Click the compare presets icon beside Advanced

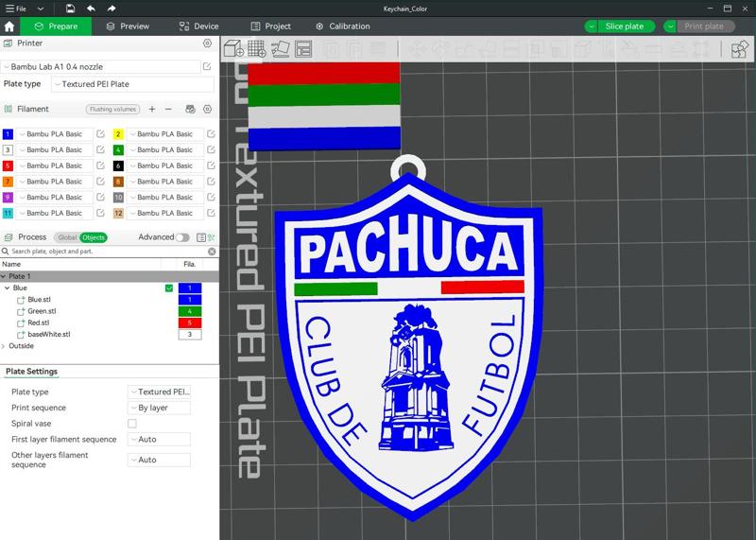(x=201, y=237)
